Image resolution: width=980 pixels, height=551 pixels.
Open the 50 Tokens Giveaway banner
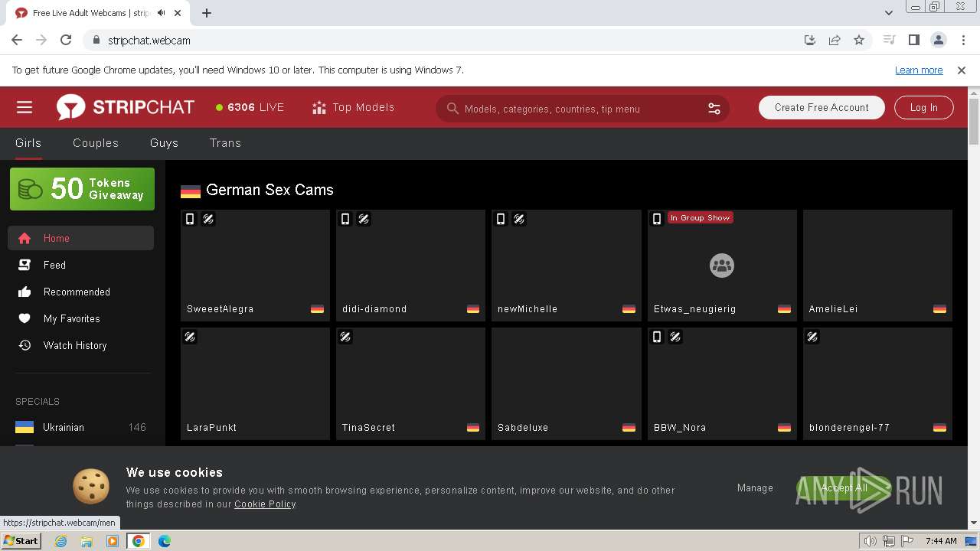pos(82,189)
